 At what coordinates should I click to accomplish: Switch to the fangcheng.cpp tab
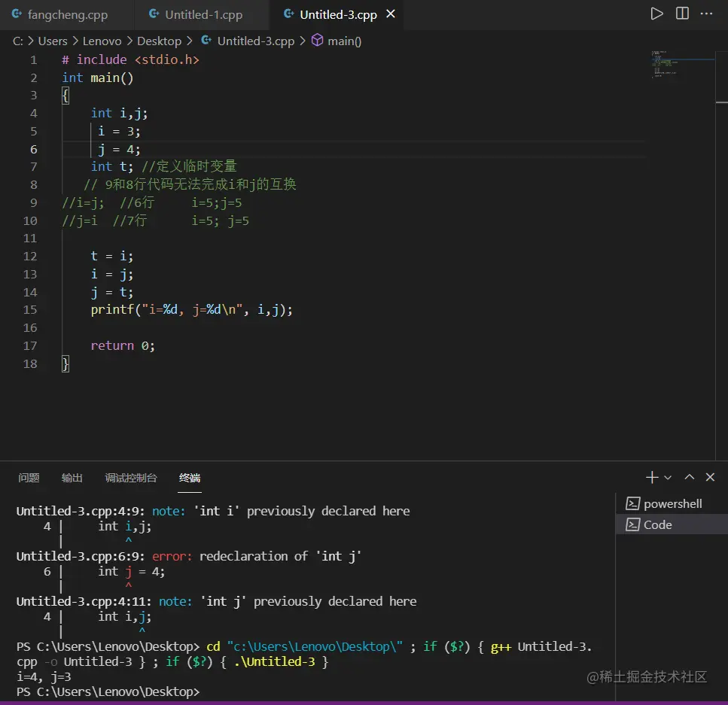[x=67, y=15]
